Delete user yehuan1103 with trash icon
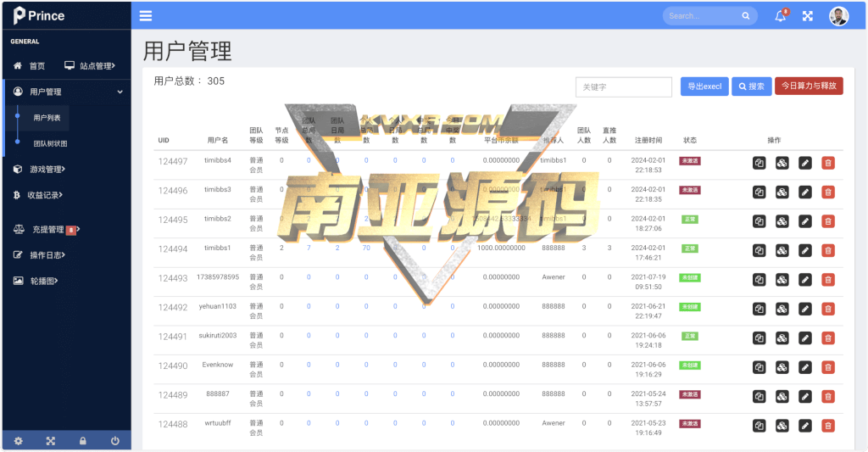The width and height of the screenshot is (868, 452). coord(827,309)
